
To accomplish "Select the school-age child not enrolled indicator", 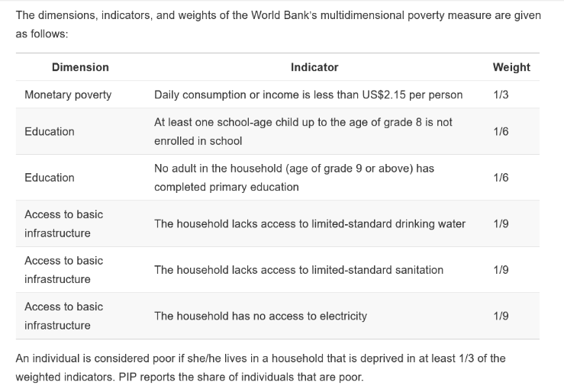I will tap(303, 131).
